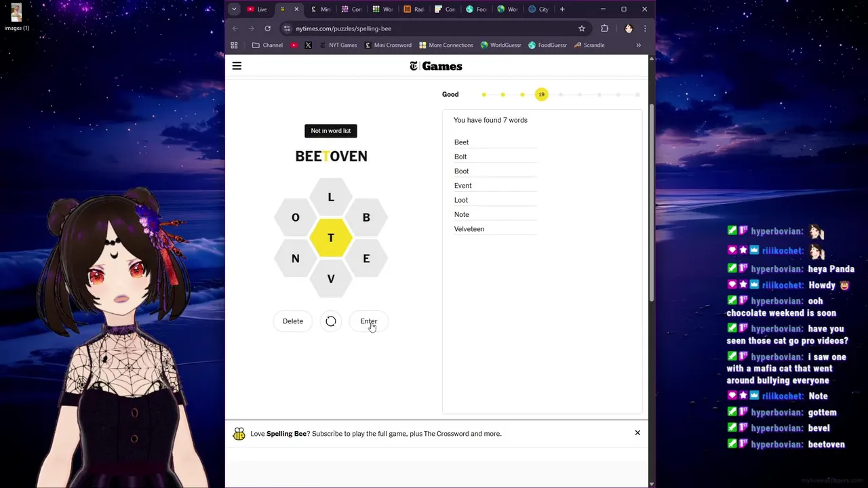Select the letter E hexagon
The height and width of the screenshot is (488, 868).
point(366,258)
